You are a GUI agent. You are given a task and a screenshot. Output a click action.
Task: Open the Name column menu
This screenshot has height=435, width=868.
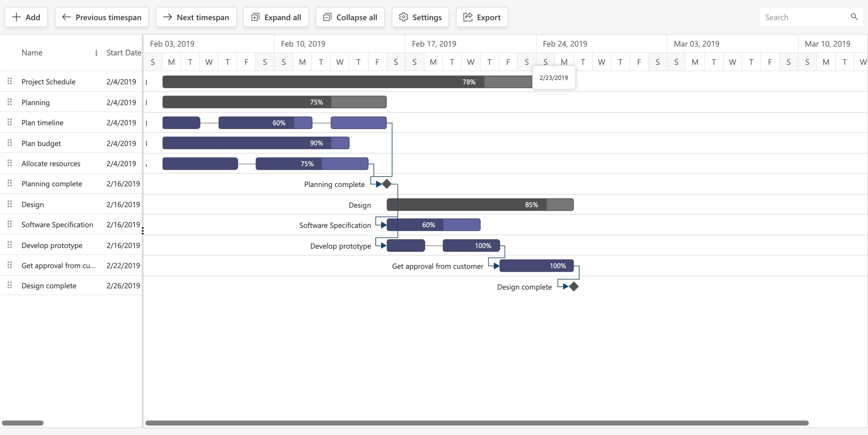pos(96,53)
